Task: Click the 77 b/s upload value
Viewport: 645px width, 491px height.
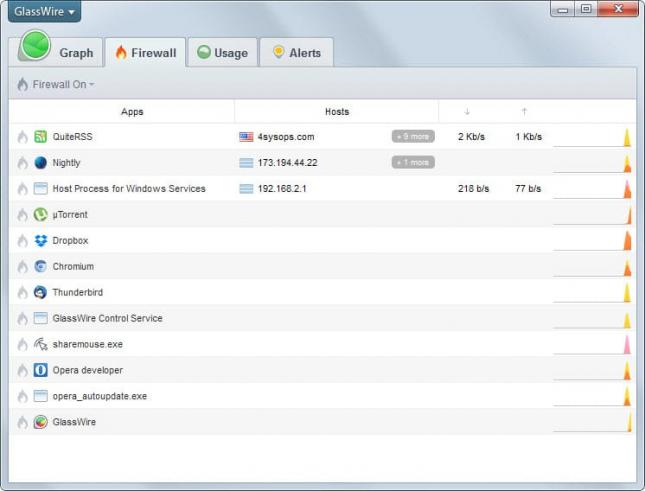Action: [x=528, y=189]
